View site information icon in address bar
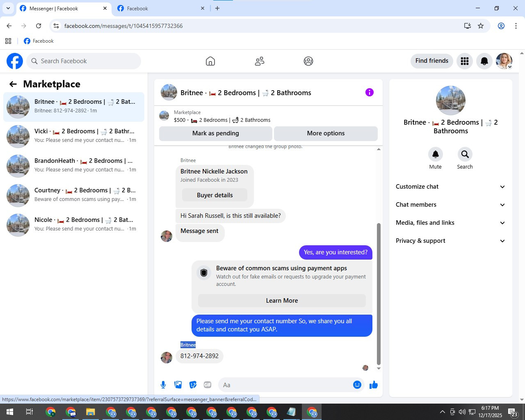 (x=57, y=26)
